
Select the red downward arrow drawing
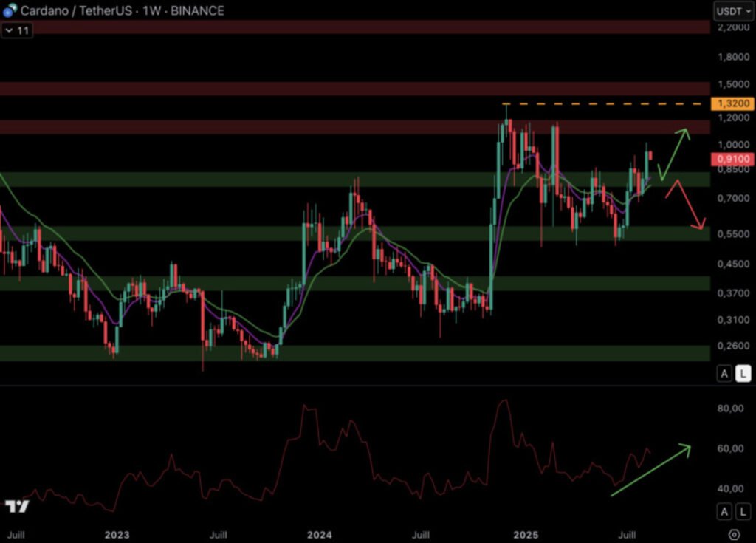pos(687,206)
